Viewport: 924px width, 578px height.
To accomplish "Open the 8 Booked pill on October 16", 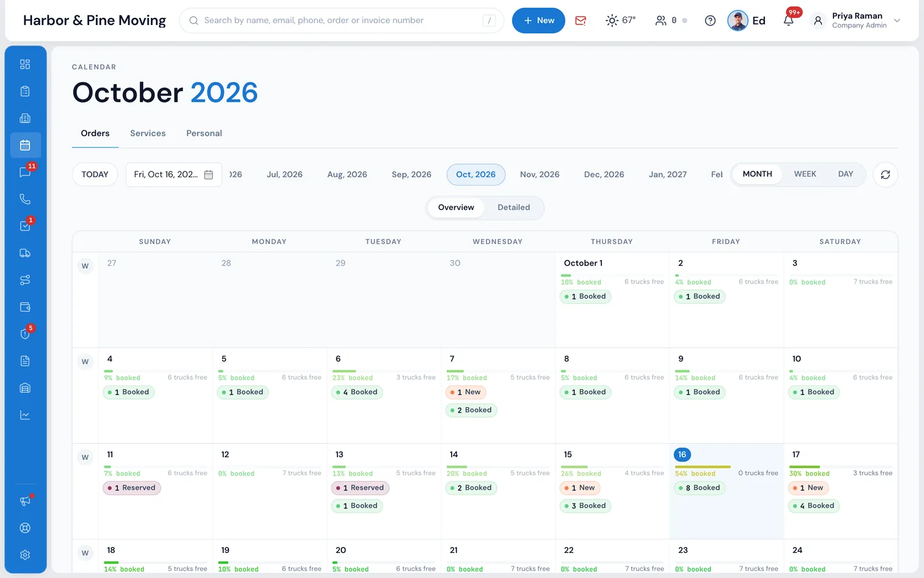I will coord(699,488).
